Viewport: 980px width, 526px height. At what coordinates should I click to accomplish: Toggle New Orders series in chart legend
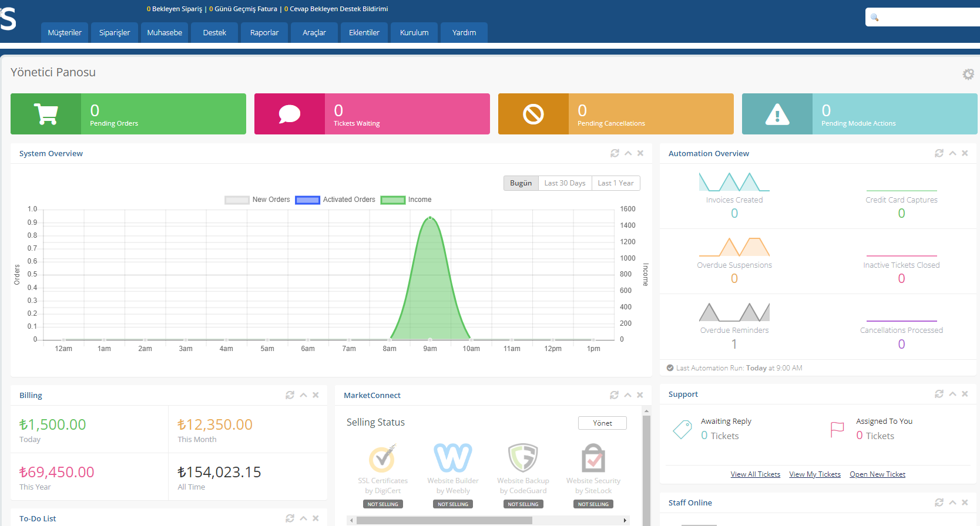coord(257,200)
